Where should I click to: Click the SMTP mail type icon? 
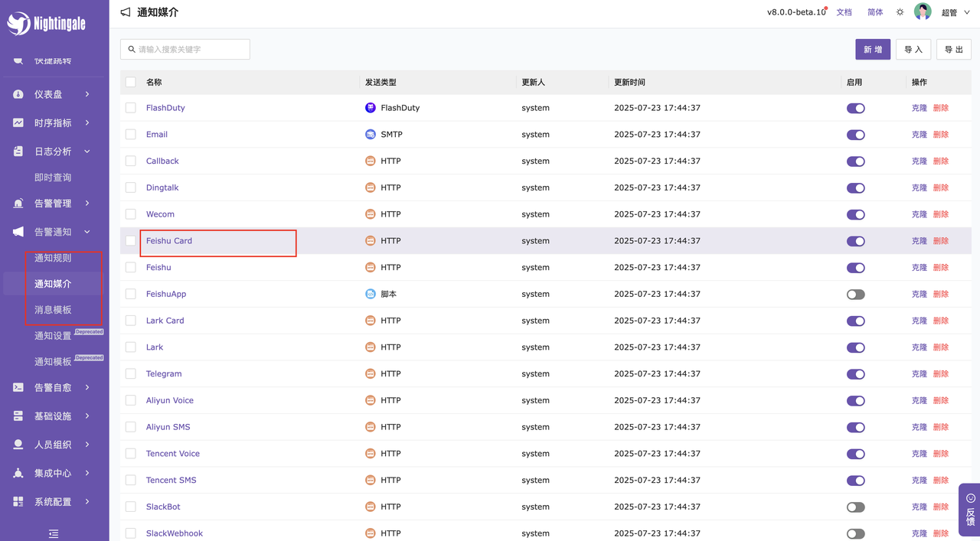pyautogui.click(x=371, y=135)
